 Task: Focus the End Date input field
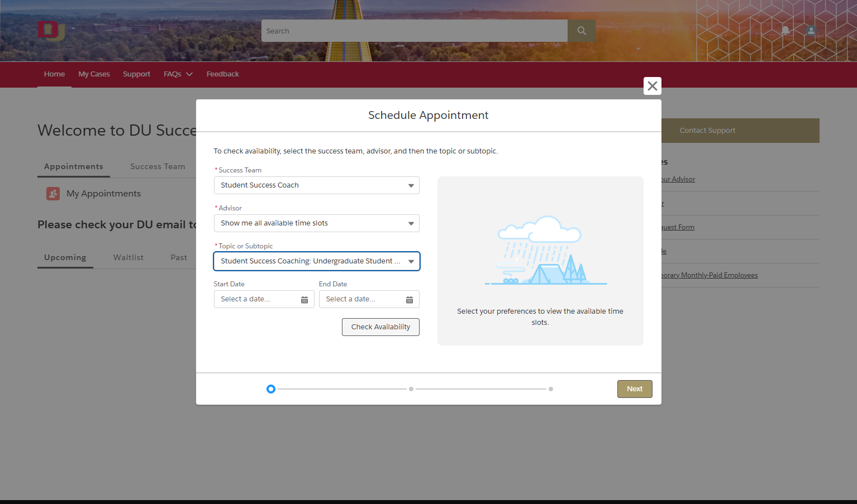point(369,299)
